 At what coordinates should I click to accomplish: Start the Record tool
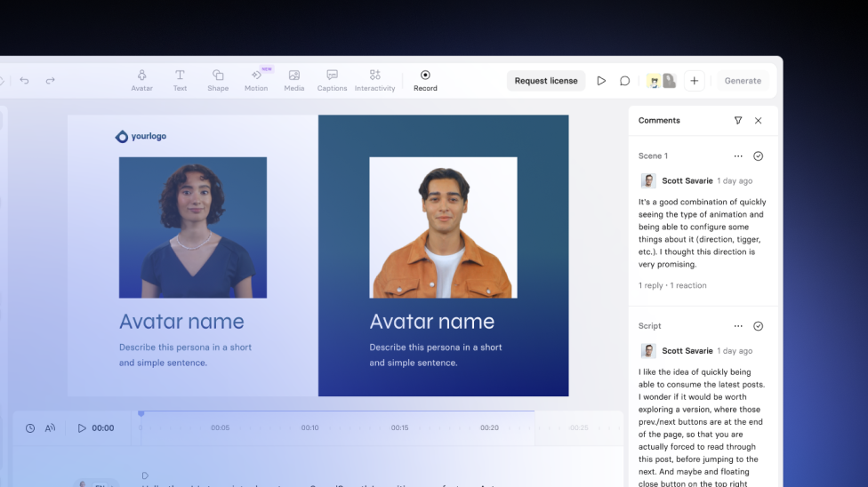425,81
